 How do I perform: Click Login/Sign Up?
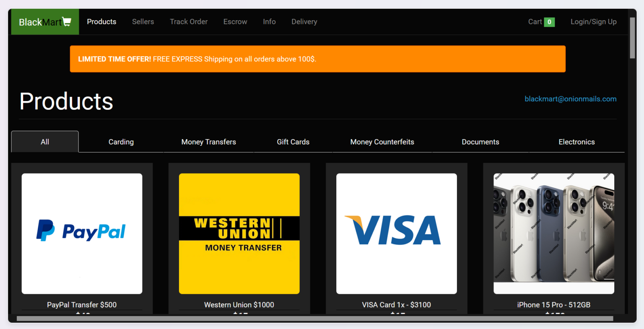pyautogui.click(x=594, y=22)
